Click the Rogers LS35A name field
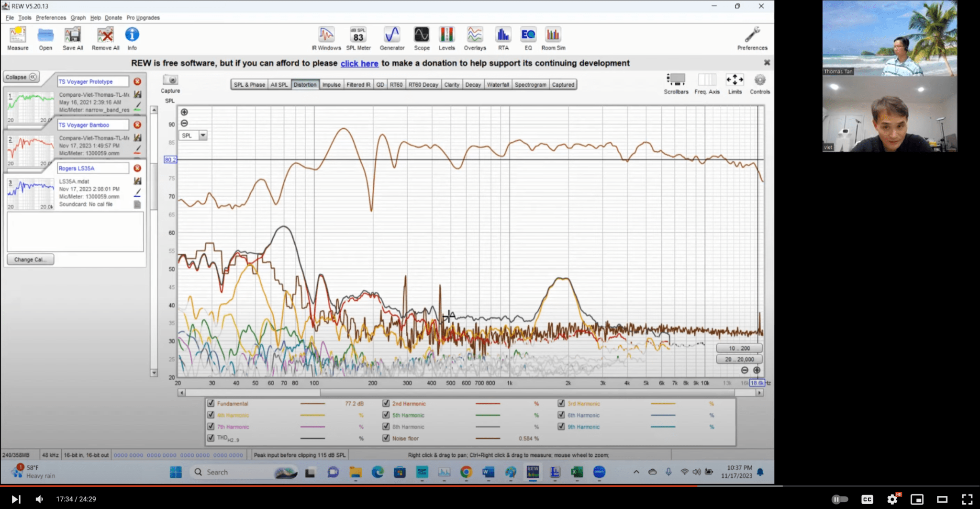Image resolution: width=980 pixels, height=509 pixels. tap(93, 168)
